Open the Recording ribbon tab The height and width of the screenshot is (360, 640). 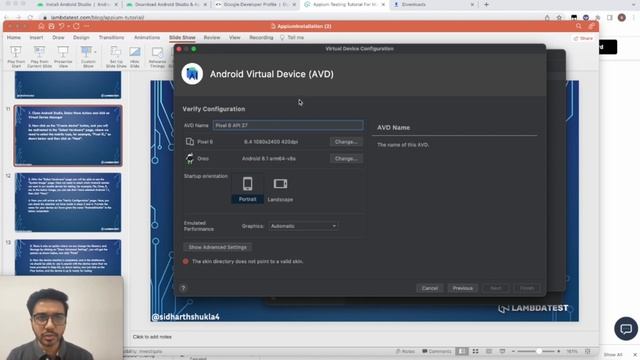[261, 38]
